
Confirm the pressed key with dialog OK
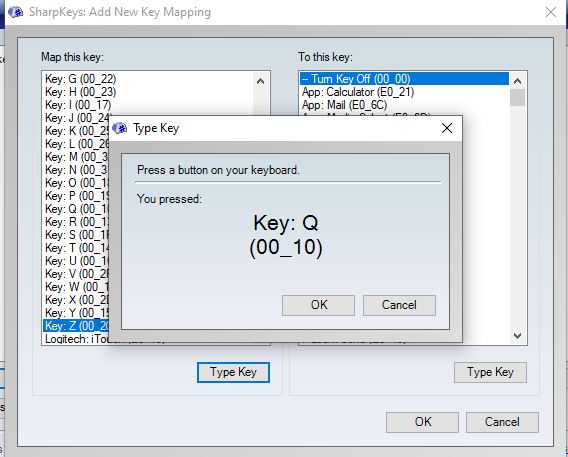click(x=318, y=305)
